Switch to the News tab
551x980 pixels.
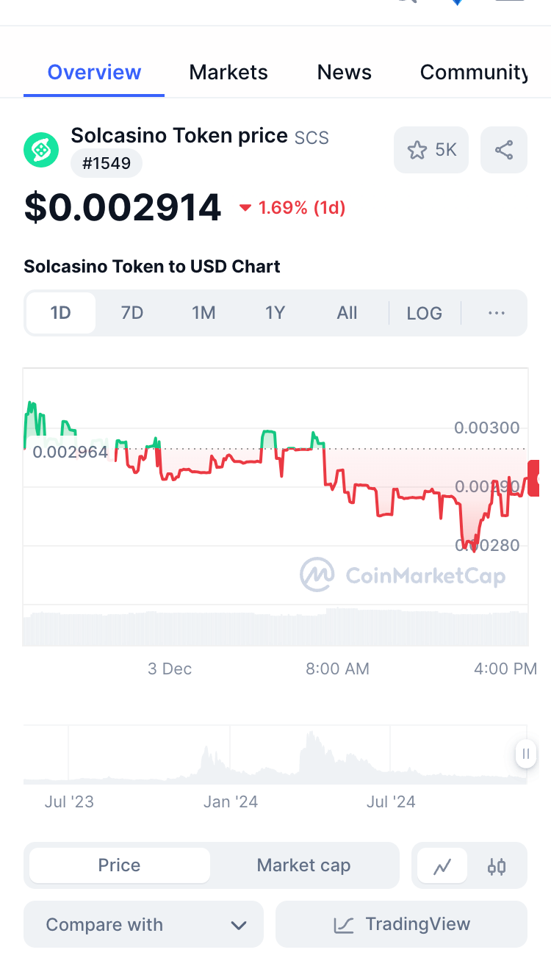[x=344, y=72]
